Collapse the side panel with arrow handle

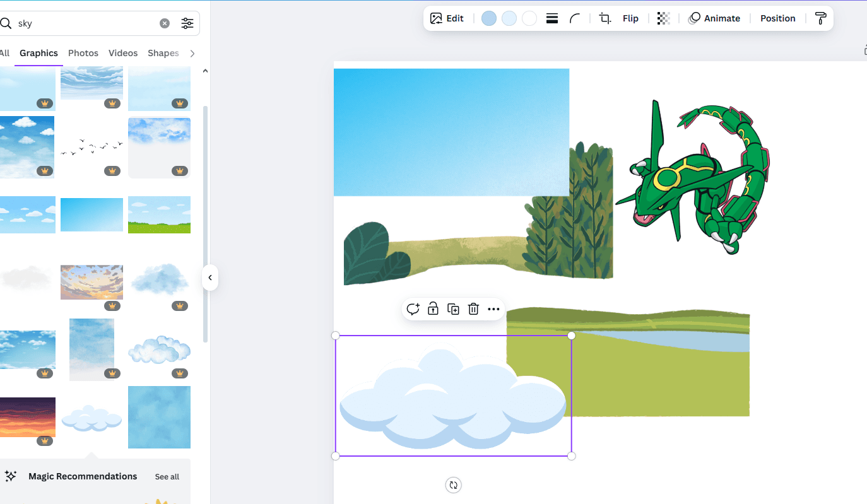(210, 278)
